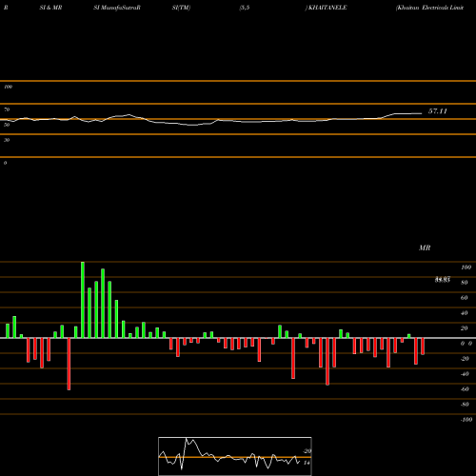Click the -100 label on MR axis
Screen dimensions: 476x476
[466, 420]
